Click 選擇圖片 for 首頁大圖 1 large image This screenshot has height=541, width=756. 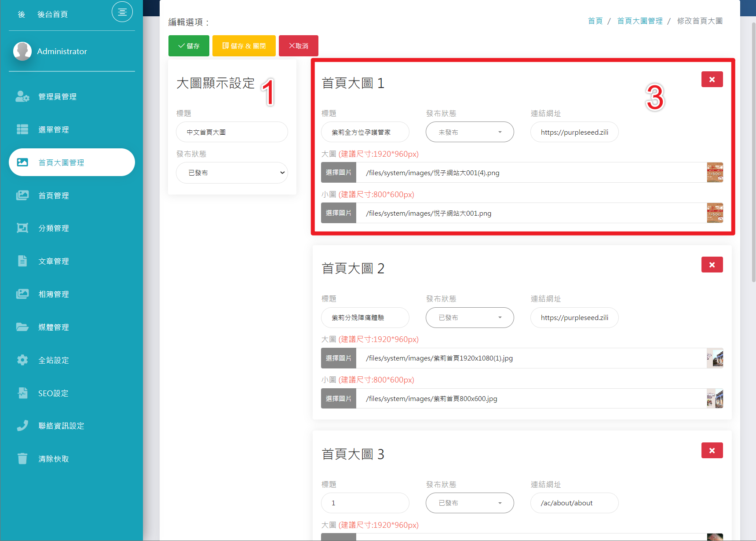338,173
